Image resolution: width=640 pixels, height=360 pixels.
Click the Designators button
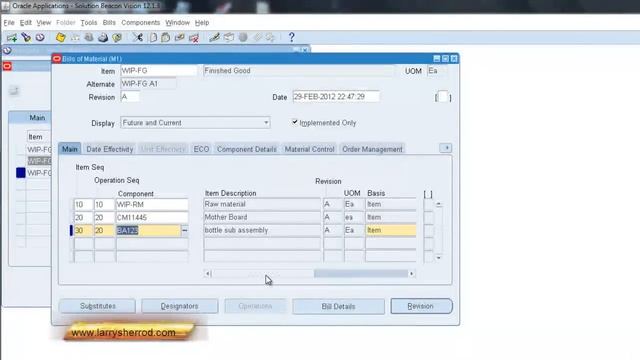pos(179,306)
